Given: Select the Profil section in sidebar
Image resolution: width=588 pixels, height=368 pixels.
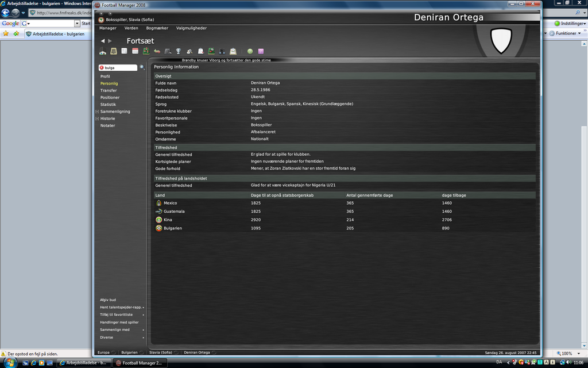Looking at the screenshot, I should [105, 76].
